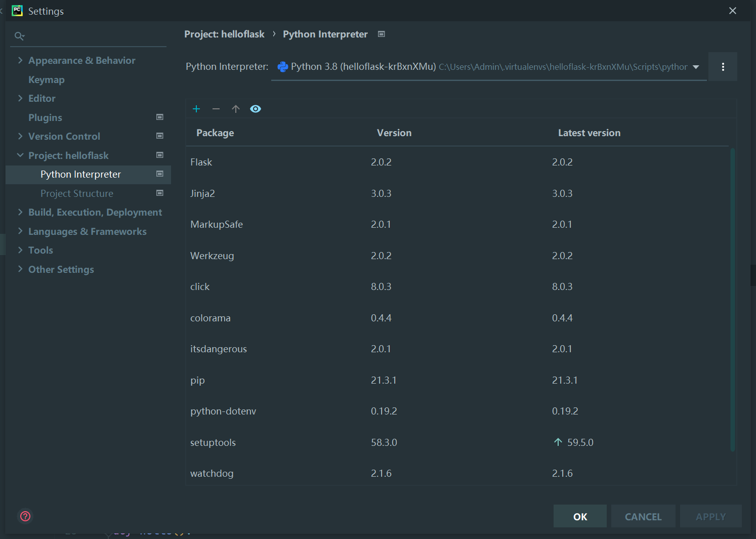
Task: Click the search settings magnifier icon
Action: coord(19,36)
